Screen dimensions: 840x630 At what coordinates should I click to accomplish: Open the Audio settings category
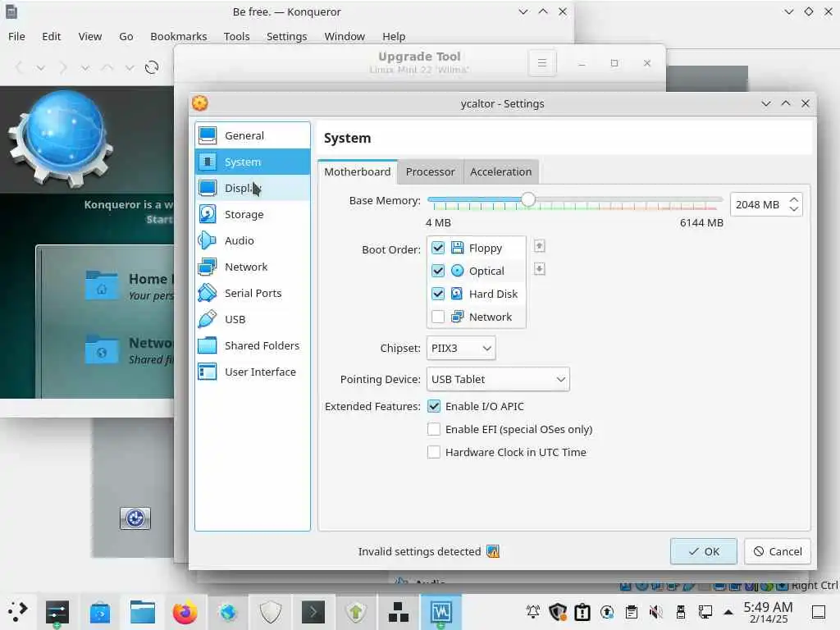tap(253, 240)
